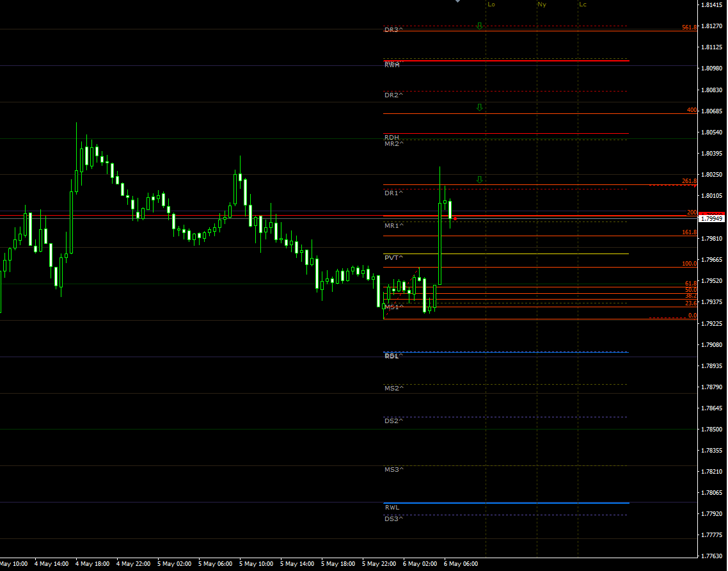Screen dimensions: 728x571
Task: Click the 4 May 14:00 time label
Action: pyautogui.click(x=52, y=564)
